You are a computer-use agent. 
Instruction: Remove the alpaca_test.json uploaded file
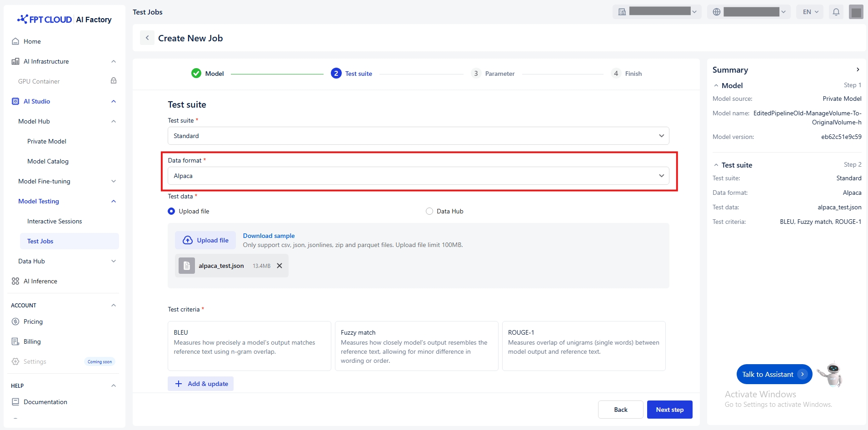279,266
